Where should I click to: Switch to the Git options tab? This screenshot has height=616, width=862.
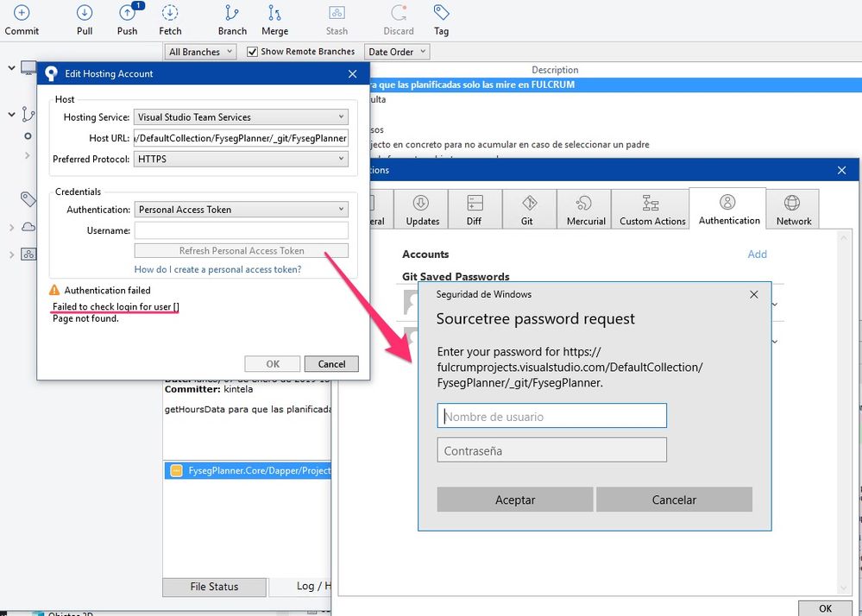[528, 210]
